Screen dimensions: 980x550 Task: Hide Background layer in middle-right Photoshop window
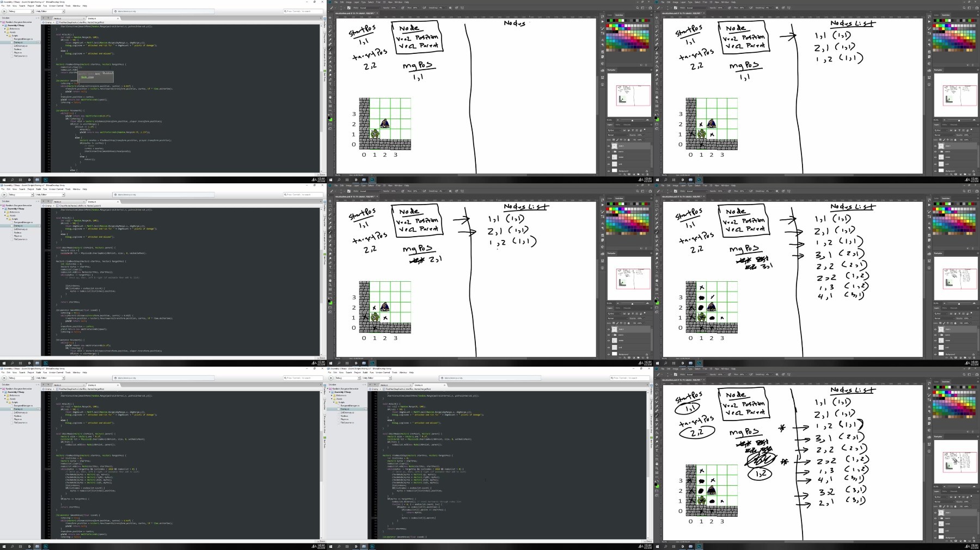point(935,354)
